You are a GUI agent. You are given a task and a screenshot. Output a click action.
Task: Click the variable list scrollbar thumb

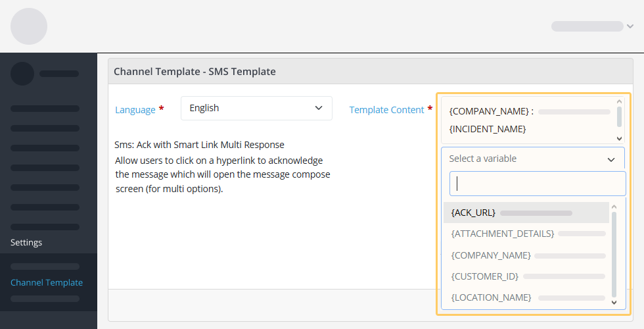point(614,253)
